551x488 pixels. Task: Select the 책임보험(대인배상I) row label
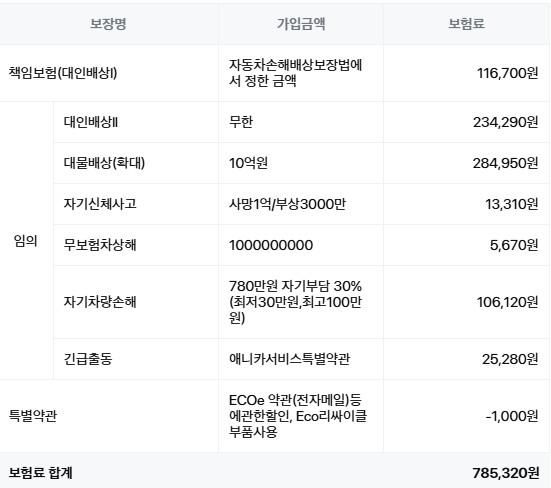tap(63, 73)
